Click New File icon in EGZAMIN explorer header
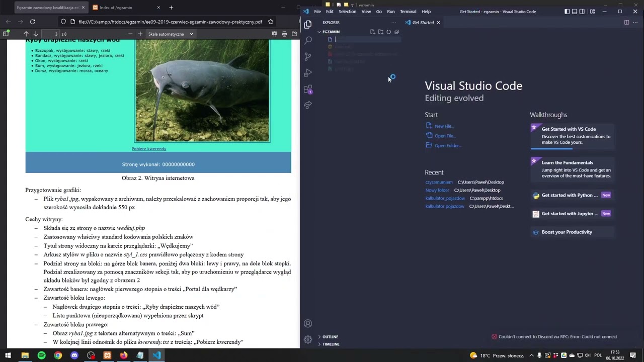The image size is (644, 362). tap(373, 32)
